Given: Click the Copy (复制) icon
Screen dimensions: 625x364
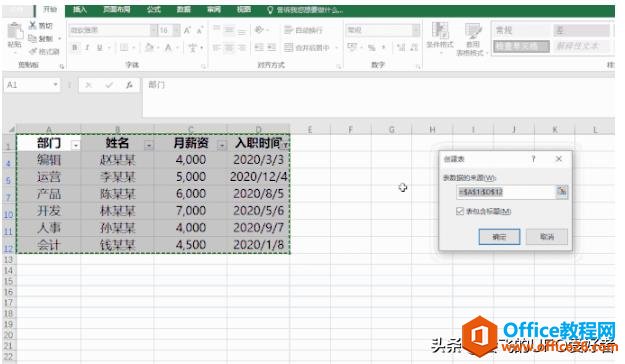Looking at the screenshot, I should [x=33, y=38].
